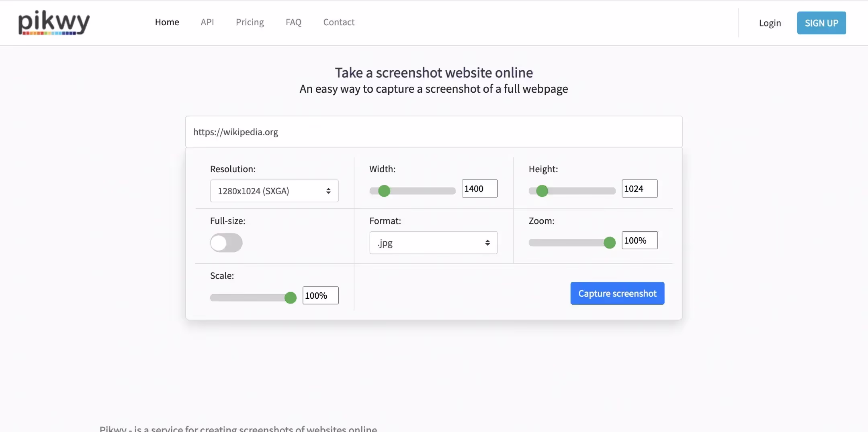
Task: Click the website URL input field
Action: pyautogui.click(x=433, y=132)
